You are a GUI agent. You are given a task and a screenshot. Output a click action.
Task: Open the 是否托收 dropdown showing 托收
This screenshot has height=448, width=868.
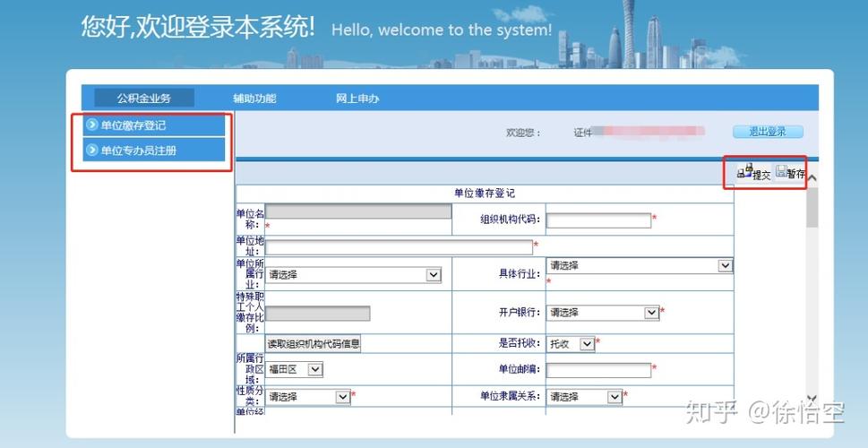[571, 344]
